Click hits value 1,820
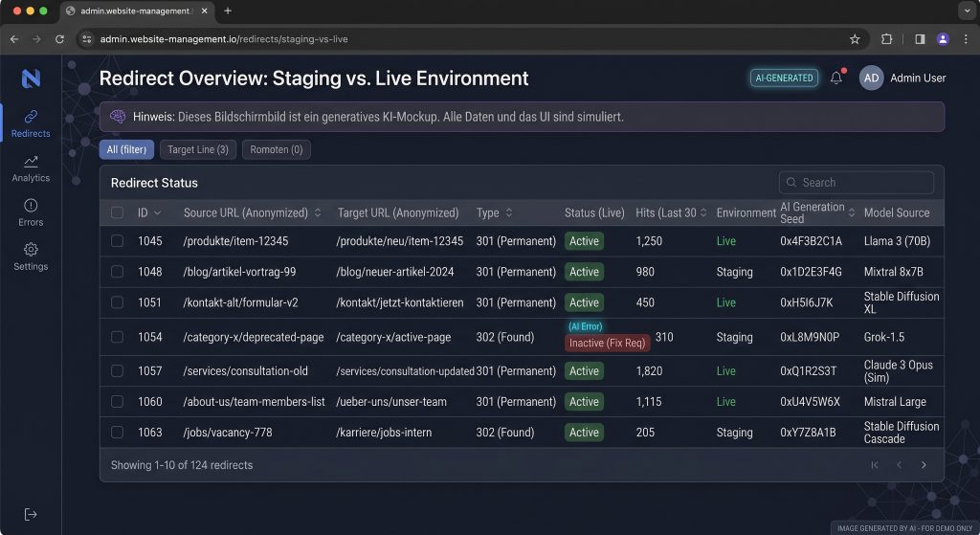This screenshot has height=535, width=980. [649, 370]
